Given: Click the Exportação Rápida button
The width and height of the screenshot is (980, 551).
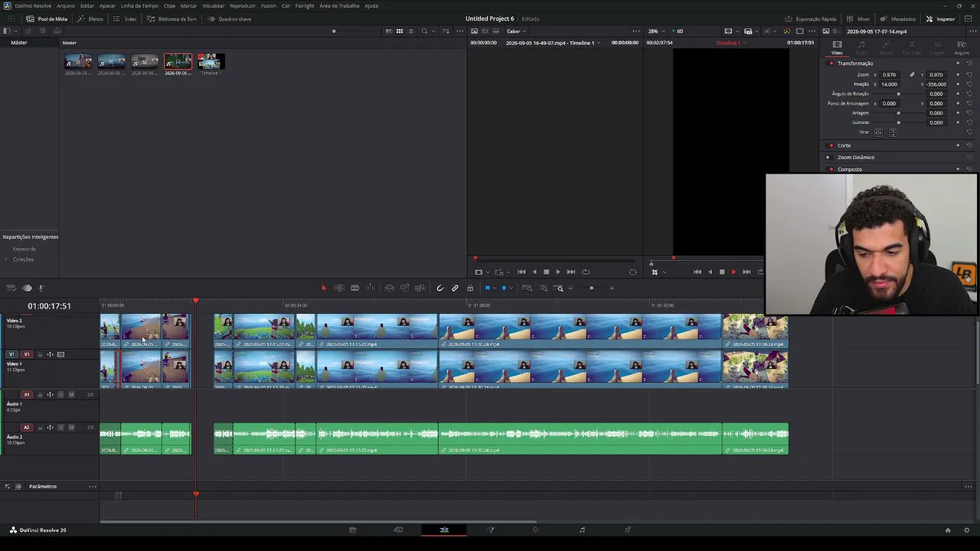Looking at the screenshot, I should coord(811,19).
